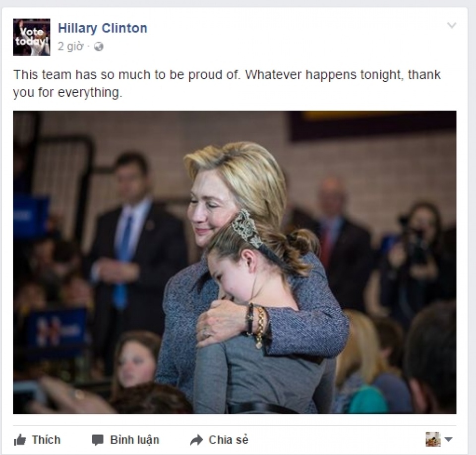The image size is (476, 455).
Task: Click the 2 giờ timestamp link
Action: [x=70, y=47]
